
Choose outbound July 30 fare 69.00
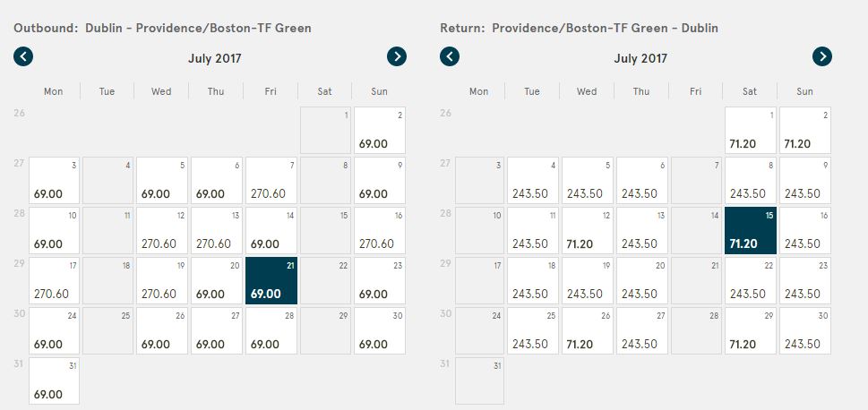[x=380, y=331]
